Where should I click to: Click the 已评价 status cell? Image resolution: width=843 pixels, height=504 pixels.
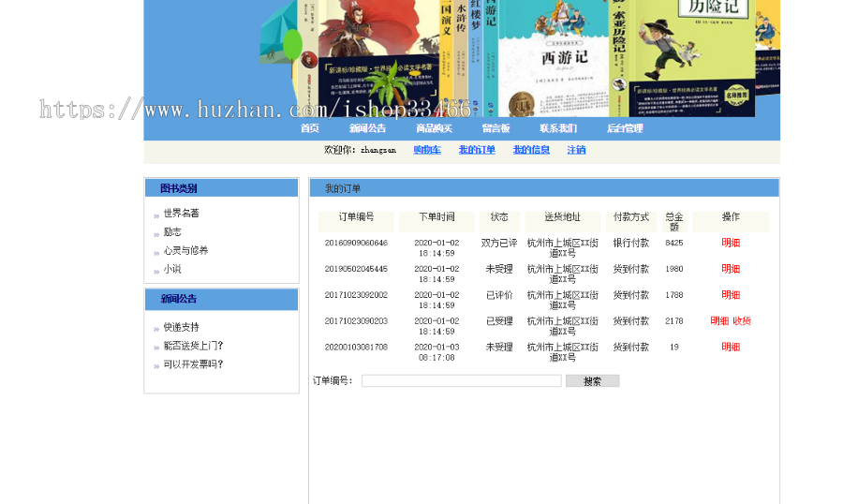pos(499,295)
